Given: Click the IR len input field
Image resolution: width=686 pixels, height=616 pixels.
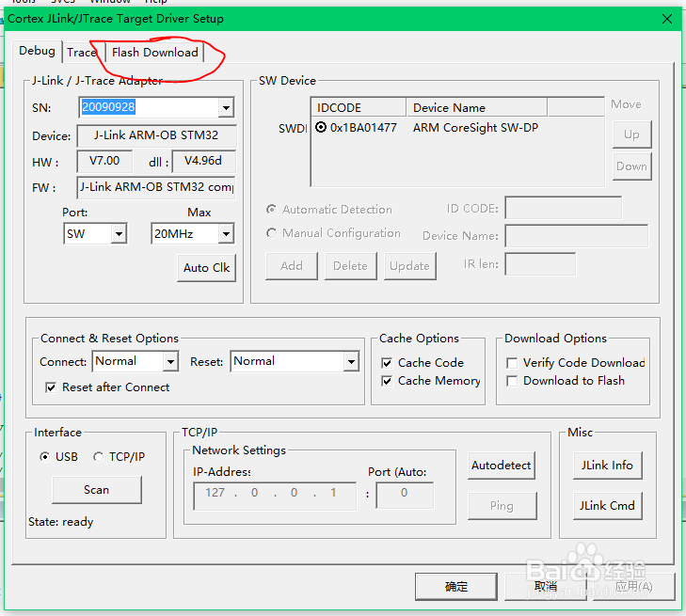Looking at the screenshot, I should tap(540, 264).
